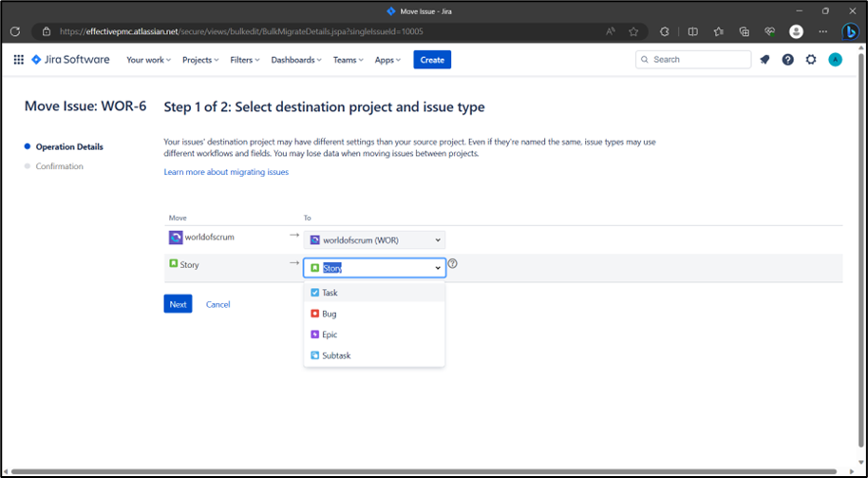The width and height of the screenshot is (868, 478).
Task: Open the Bing Copilot sidebar icon
Action: [850, 31]
